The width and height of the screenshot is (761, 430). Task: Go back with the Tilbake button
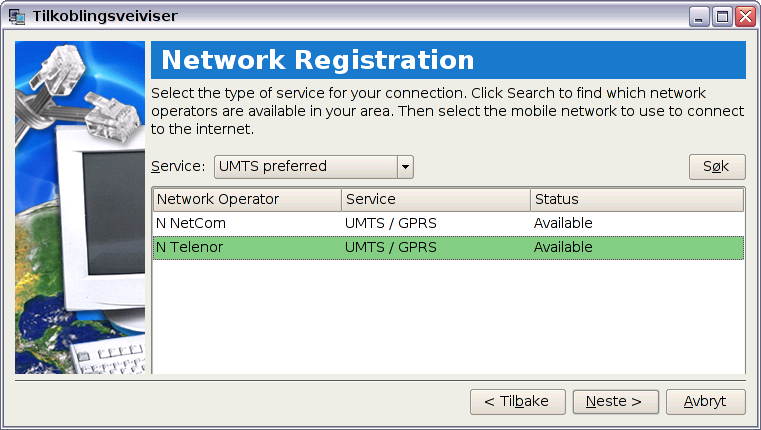point(517,402)
